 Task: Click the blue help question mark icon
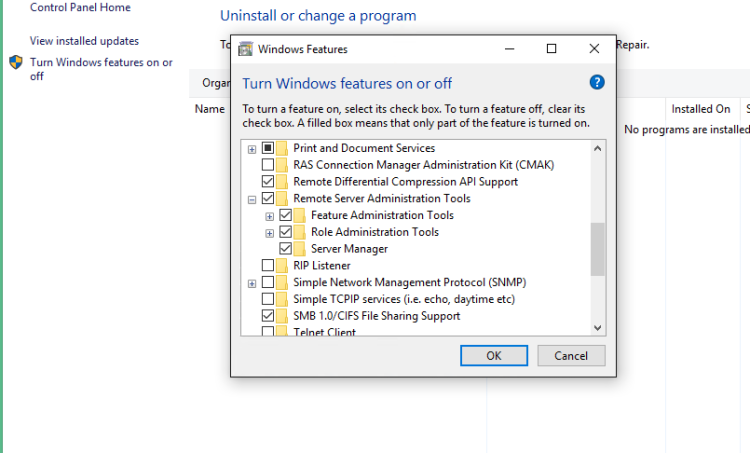click(x=597, y=83)
